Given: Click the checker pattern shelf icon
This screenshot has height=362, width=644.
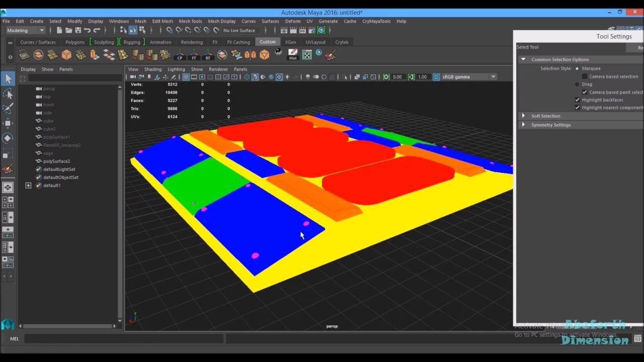Looking at the screenshot, I should pyautogui.click(x=307, y=55).
